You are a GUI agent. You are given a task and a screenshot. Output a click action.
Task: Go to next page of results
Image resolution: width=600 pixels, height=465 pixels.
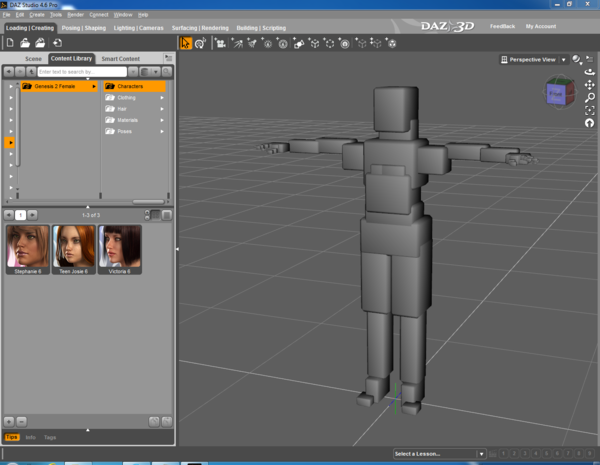33,215
